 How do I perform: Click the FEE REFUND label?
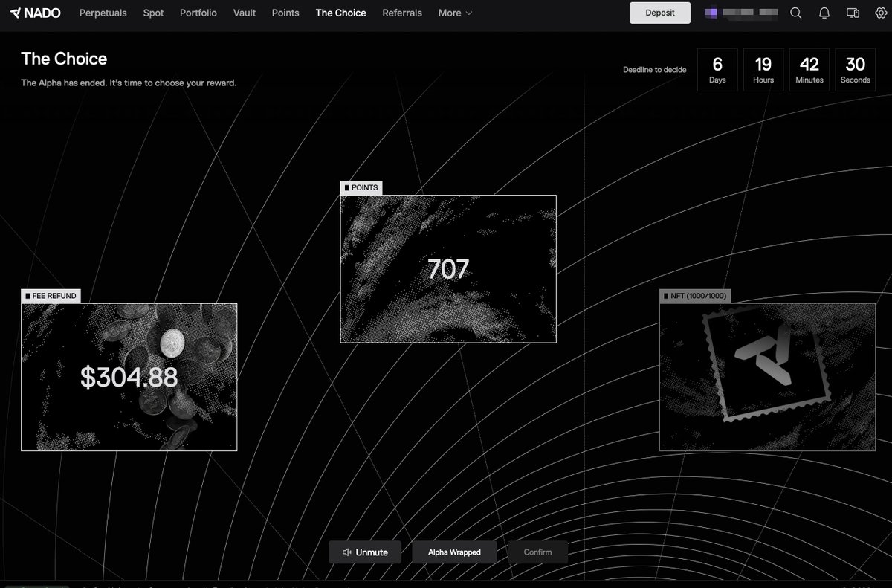tap(51, 296)
